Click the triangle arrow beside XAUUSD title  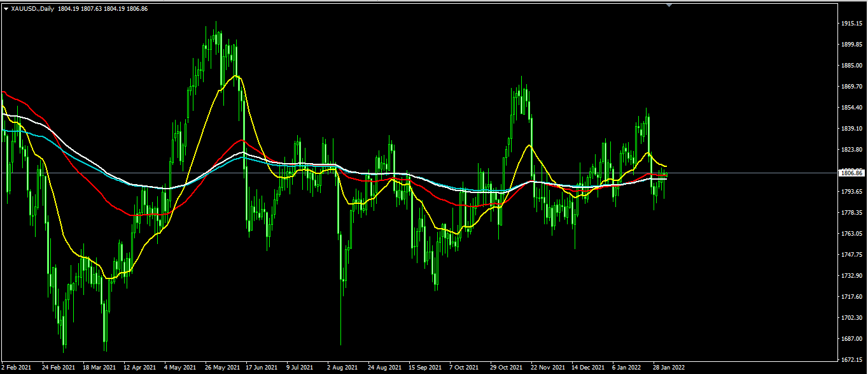[x=6, y=9]
